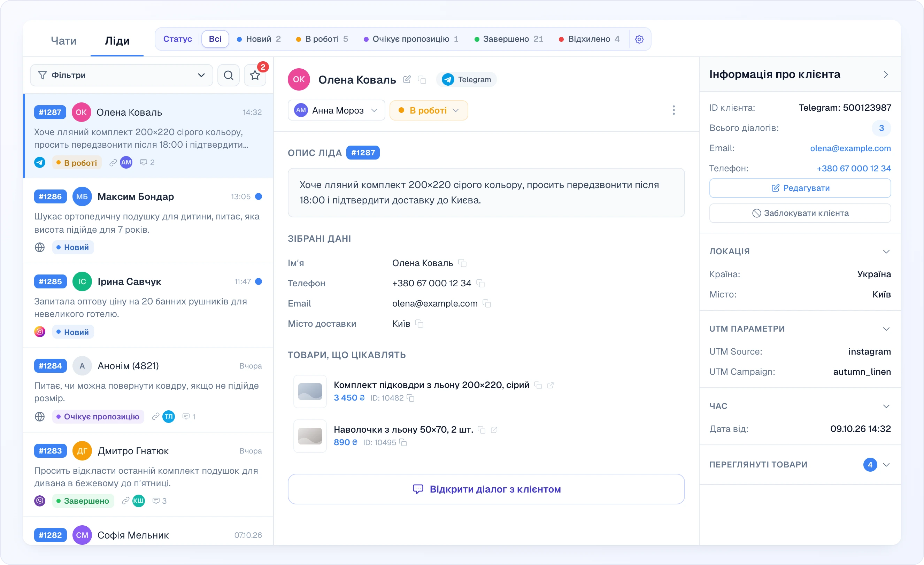Filter leads by В роботі status
Image resolution: width=924 pixels, height=565 pixels.
322,39
